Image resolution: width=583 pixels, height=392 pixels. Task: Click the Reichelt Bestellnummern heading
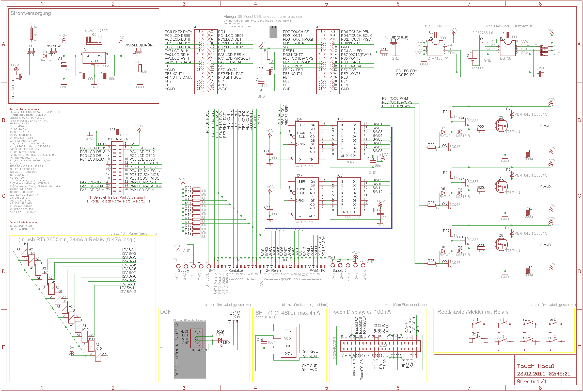25,109
